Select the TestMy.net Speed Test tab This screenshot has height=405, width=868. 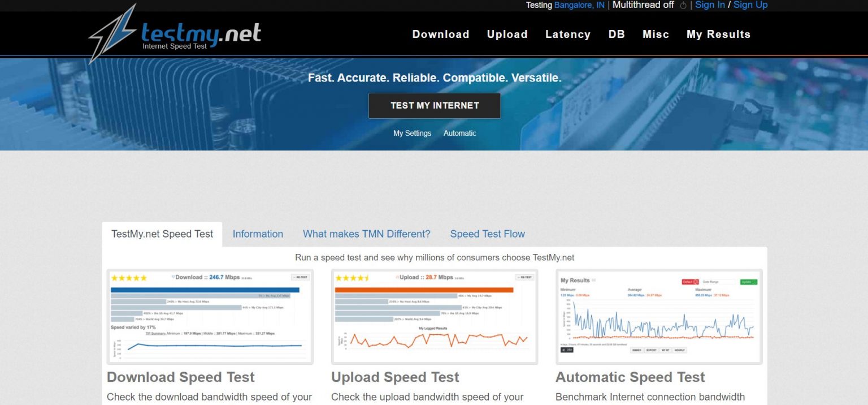(161, 234)
